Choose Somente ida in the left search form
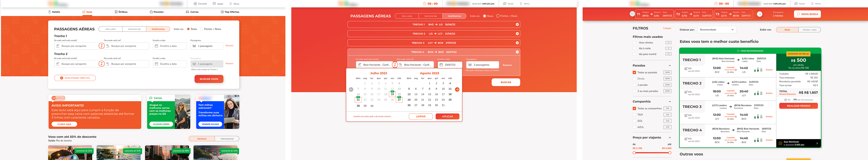The image size is (868, 160). (x=134, y=29)
